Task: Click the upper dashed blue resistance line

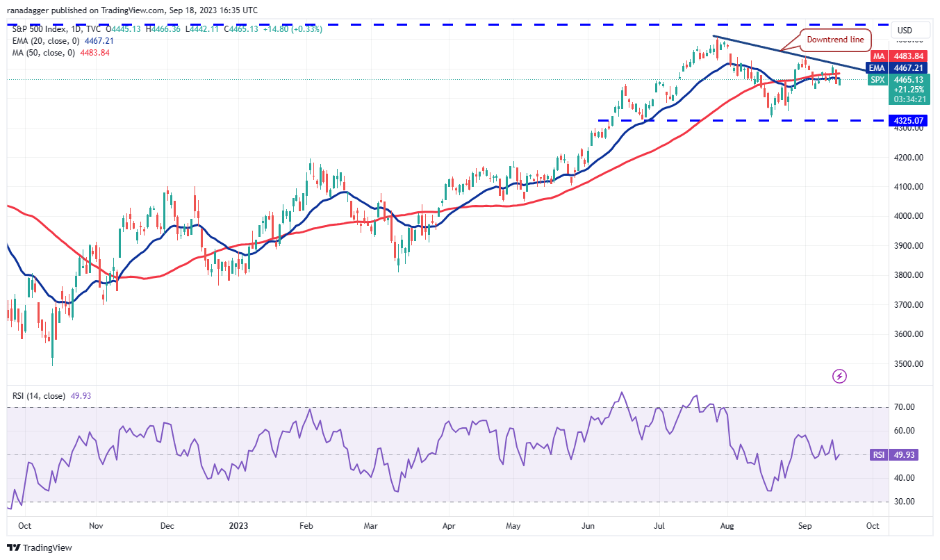Action: click(486, 23)
